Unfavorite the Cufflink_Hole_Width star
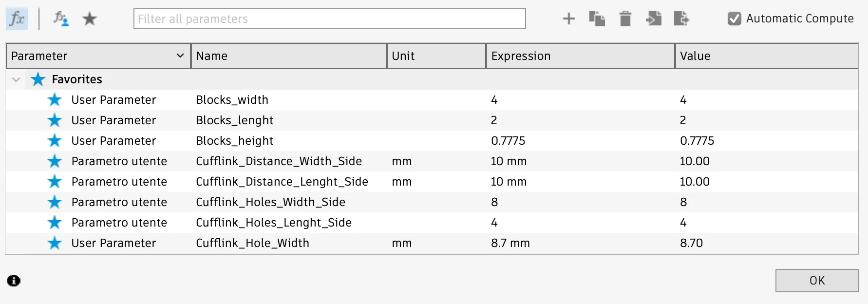The width and height of the screenshot is (868, 304). tap(55, 243)
